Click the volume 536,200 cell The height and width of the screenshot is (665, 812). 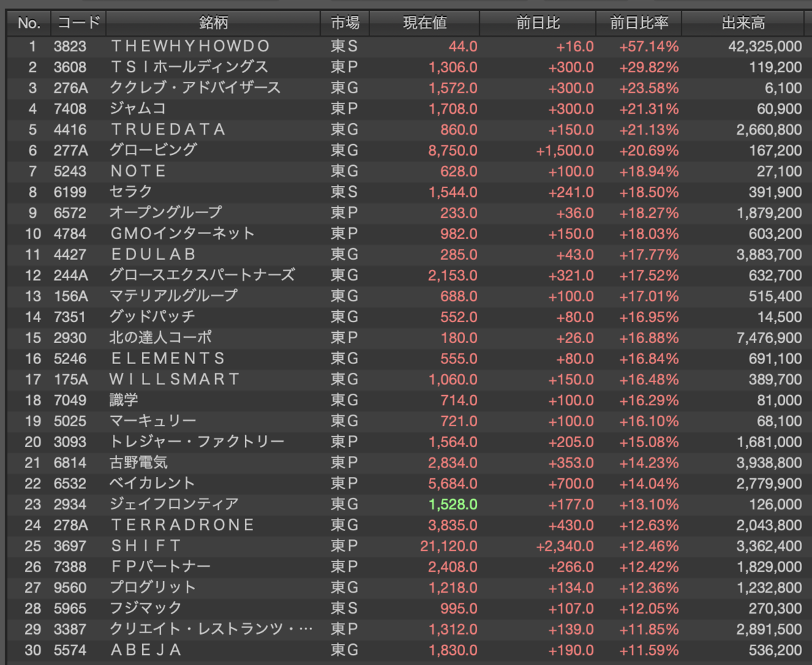(x=775, y=650)
